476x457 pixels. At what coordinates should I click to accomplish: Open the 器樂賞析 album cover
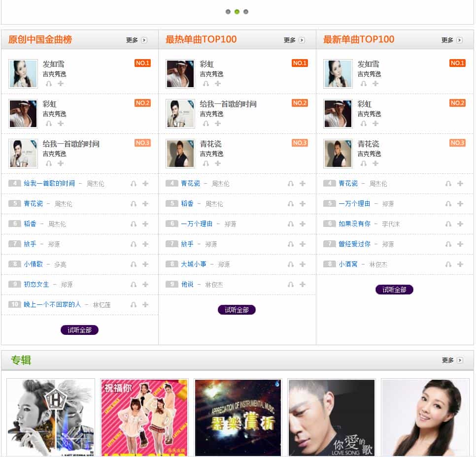click(x=238, y=418)
